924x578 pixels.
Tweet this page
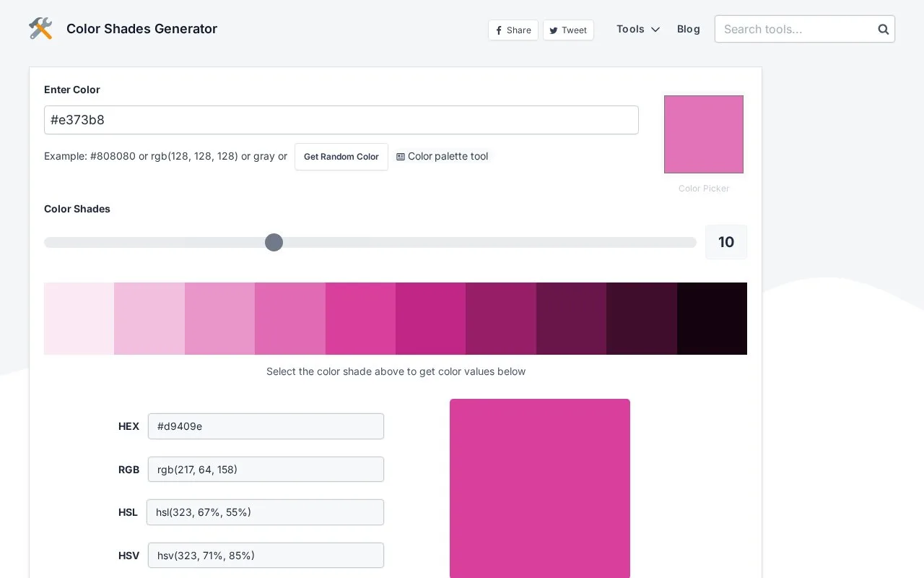[x=568, y=30]
